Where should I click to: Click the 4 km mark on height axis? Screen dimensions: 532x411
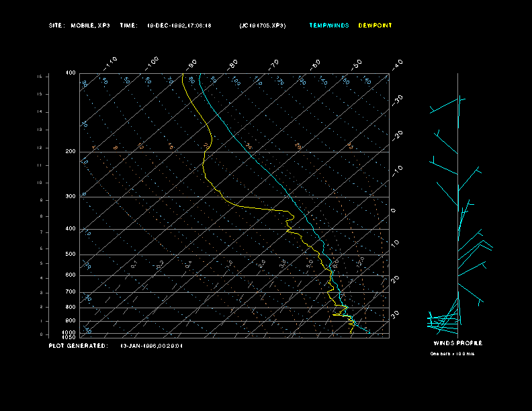[42, 278]
